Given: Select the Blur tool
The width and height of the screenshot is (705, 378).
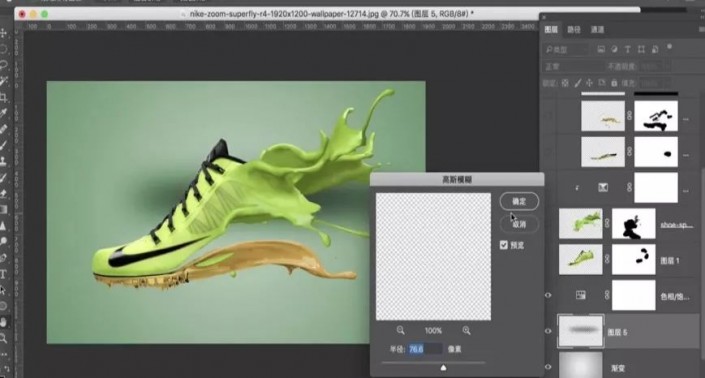Looking at the screenshot, I should 4,225.
